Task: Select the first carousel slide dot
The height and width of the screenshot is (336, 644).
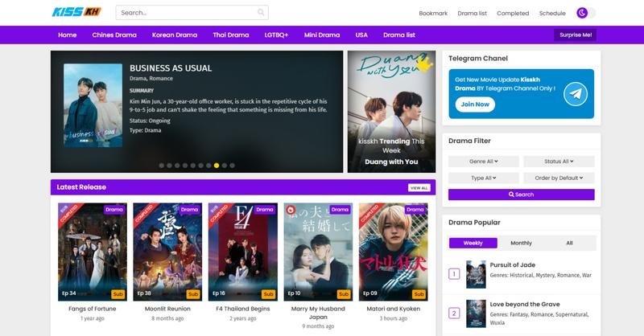Action: click(x=162, y=166)
